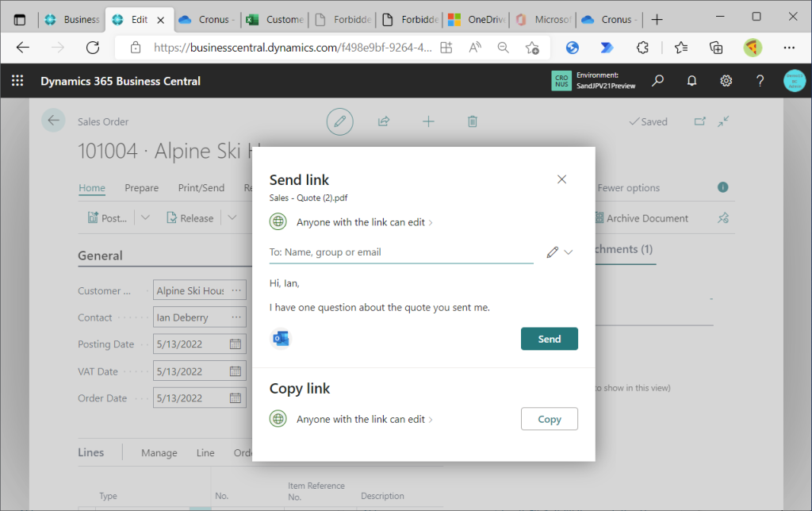Click the globe icon in Send link section
This screenshot has height=511, width=812.
278,222
